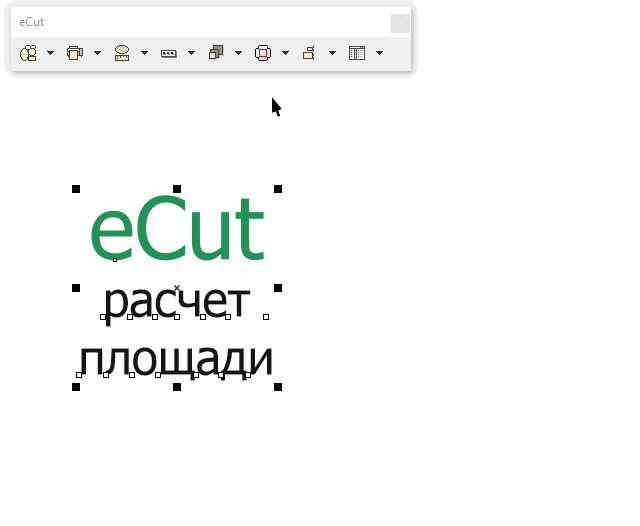Click the X center marker of the selection
The height and width of the screenshot is (526, 640).
(x=177, y=288)
